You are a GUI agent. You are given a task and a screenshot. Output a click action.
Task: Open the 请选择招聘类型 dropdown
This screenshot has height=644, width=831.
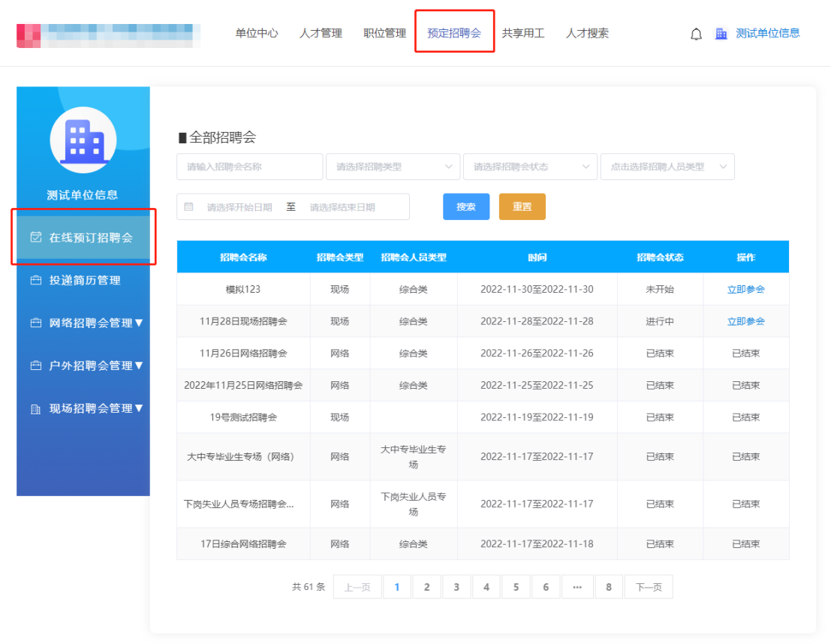click(393, 167)
